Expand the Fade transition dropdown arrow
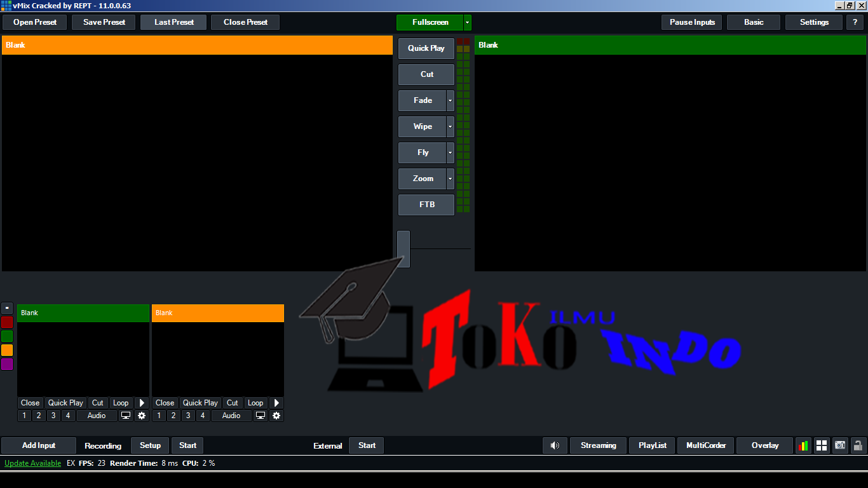868x488 pixels. pyautogui.click(x=451, y=100)
